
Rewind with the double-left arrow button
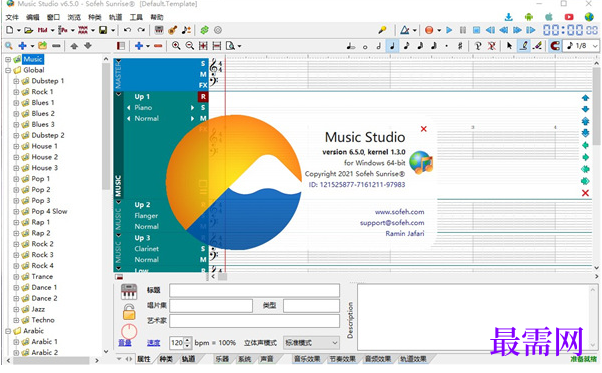click(x=504, y=30)
